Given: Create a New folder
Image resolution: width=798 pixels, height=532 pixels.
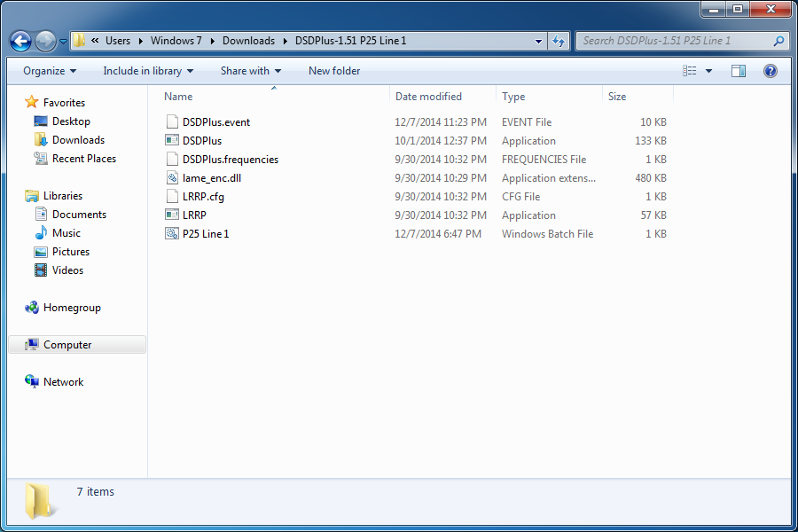Looking at the screenshot, I should point(334,71).
